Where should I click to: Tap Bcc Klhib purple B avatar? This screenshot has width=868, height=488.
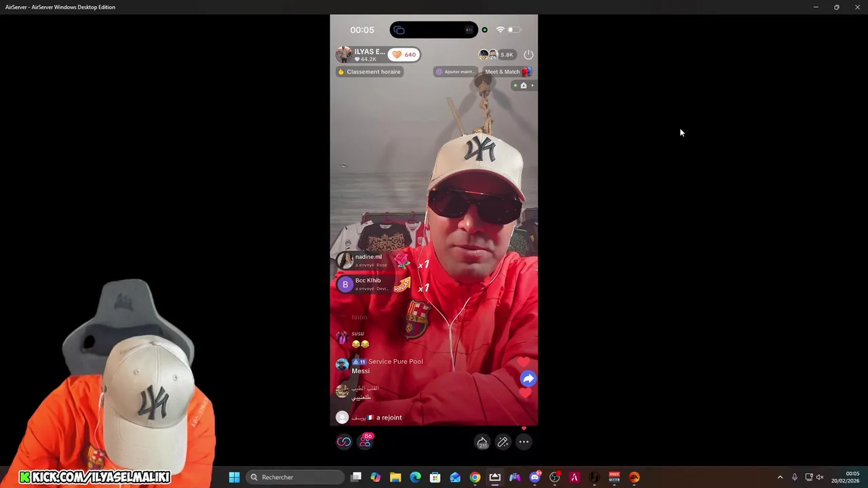click(345, 284)
